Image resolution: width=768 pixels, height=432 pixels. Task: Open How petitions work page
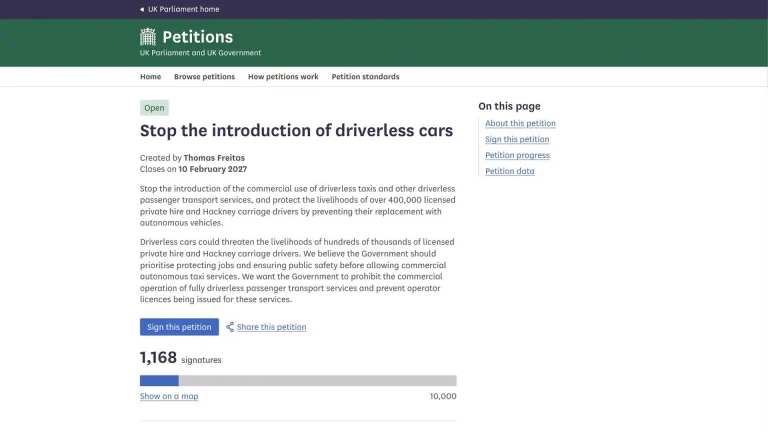click(x=283, y=77)
